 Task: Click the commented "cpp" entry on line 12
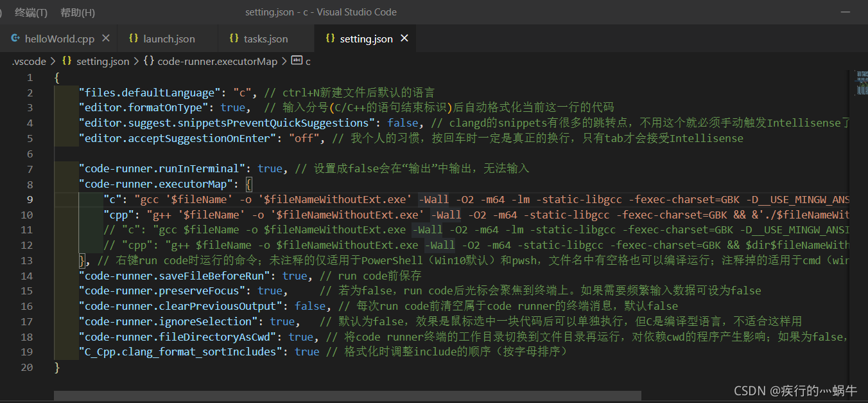[137, 245]
